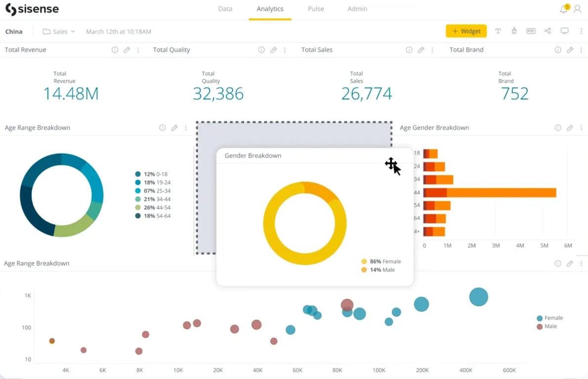Toggle the 0-18 legend entry
588x379 pixels.
[x=151, y=174]
